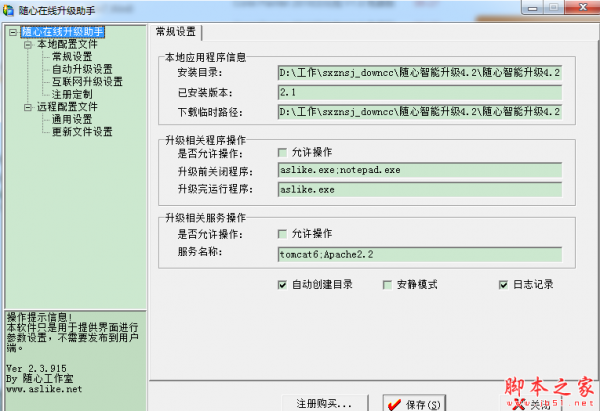Click the Ver 2.3.915 version text

click(x=36, y=369)
